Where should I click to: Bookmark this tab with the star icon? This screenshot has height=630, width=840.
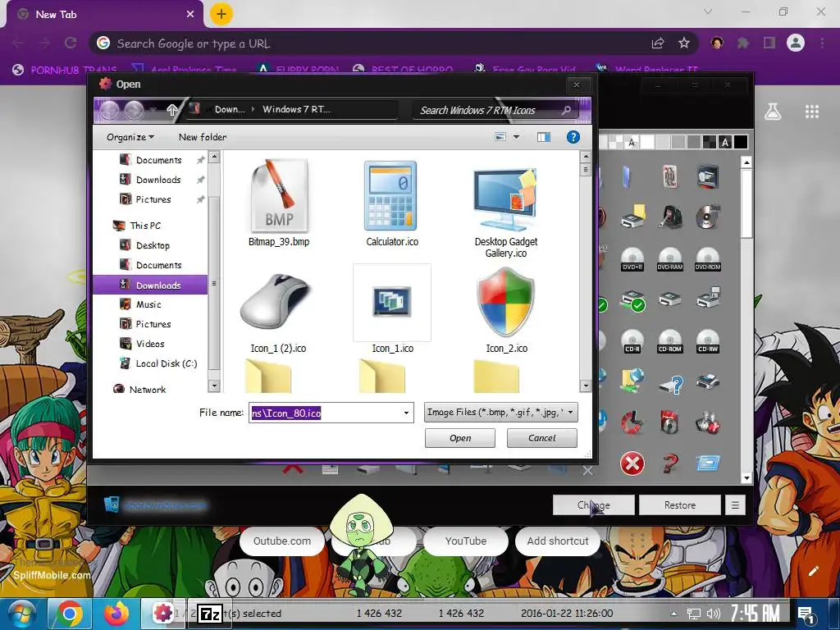tap(683, 43)
